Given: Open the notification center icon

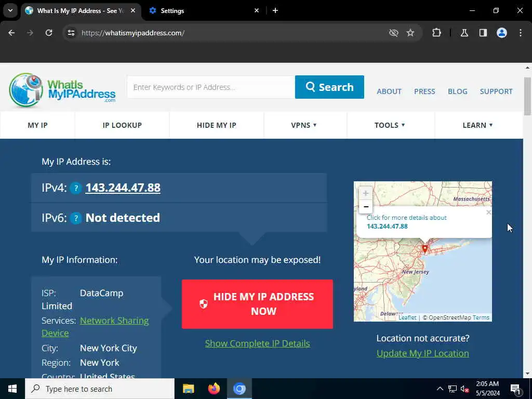Looking at the screenshot, I should pos(515,389).
